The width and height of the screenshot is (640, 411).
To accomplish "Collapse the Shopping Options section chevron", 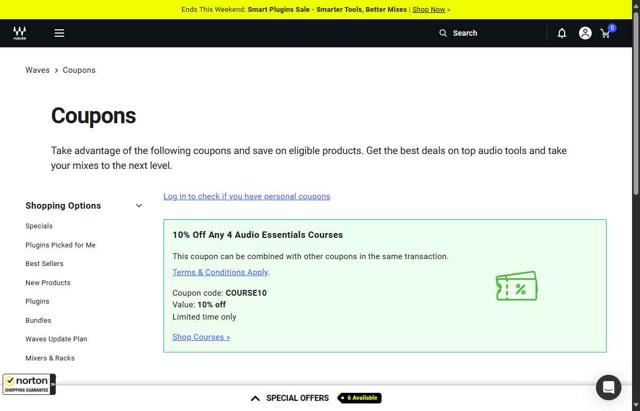I will point(139,206).
